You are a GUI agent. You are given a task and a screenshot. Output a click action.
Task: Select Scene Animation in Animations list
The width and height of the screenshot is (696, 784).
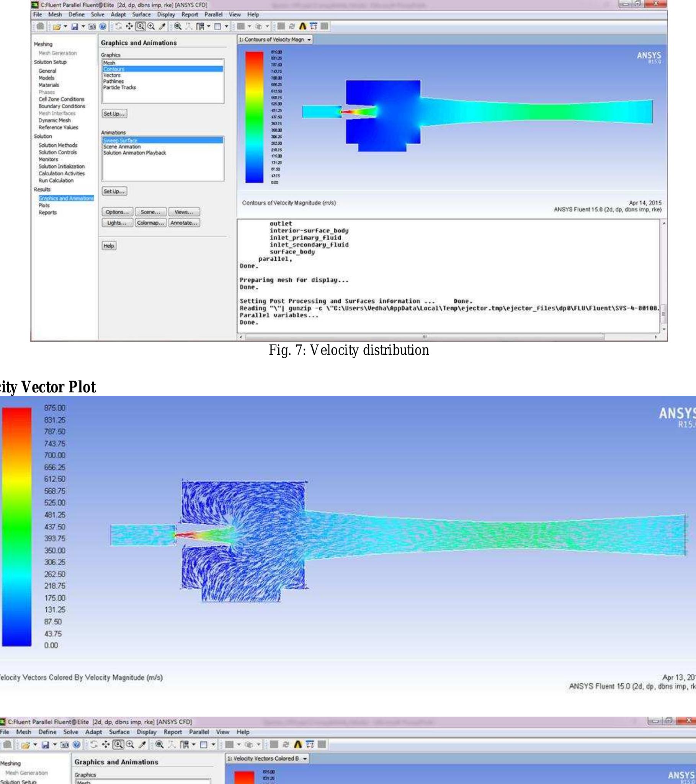pos(122,147)
